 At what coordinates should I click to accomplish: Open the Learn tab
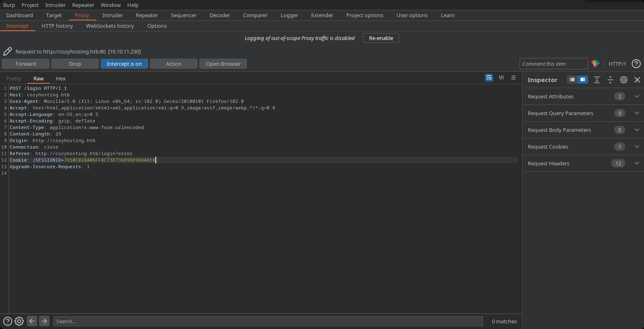point(447,15)
